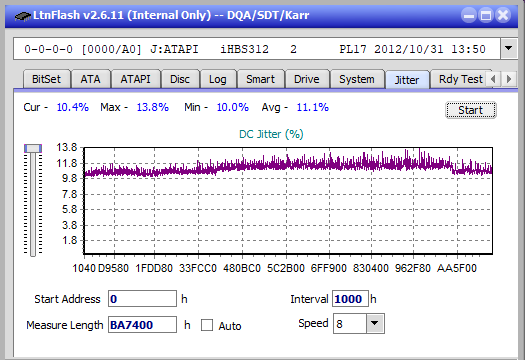Click the vertical scale slider handle

click(x=33, y=148)
